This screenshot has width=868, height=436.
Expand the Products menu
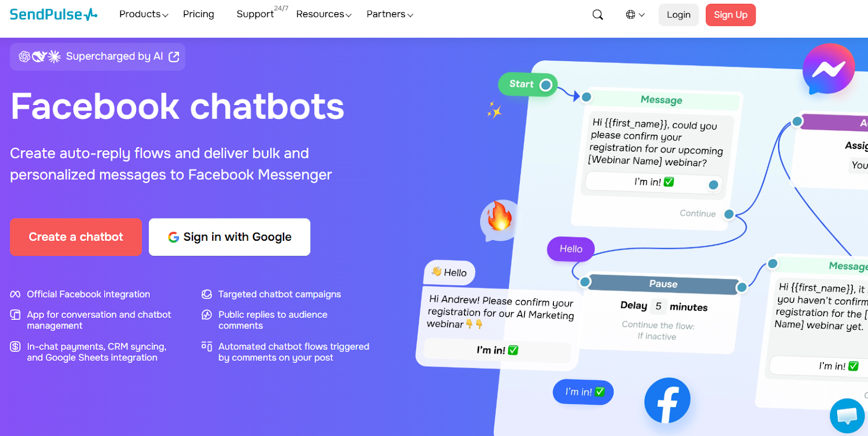point(144,14)
